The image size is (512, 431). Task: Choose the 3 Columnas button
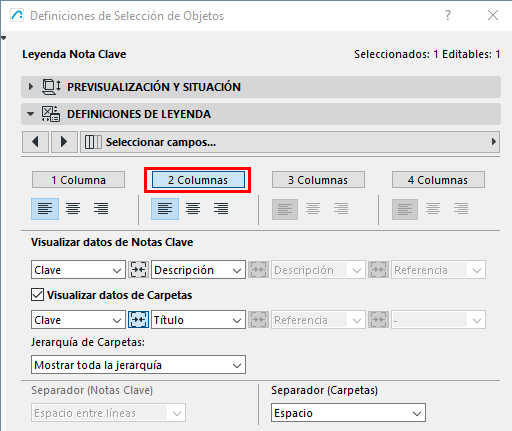[x=318, y=180]
